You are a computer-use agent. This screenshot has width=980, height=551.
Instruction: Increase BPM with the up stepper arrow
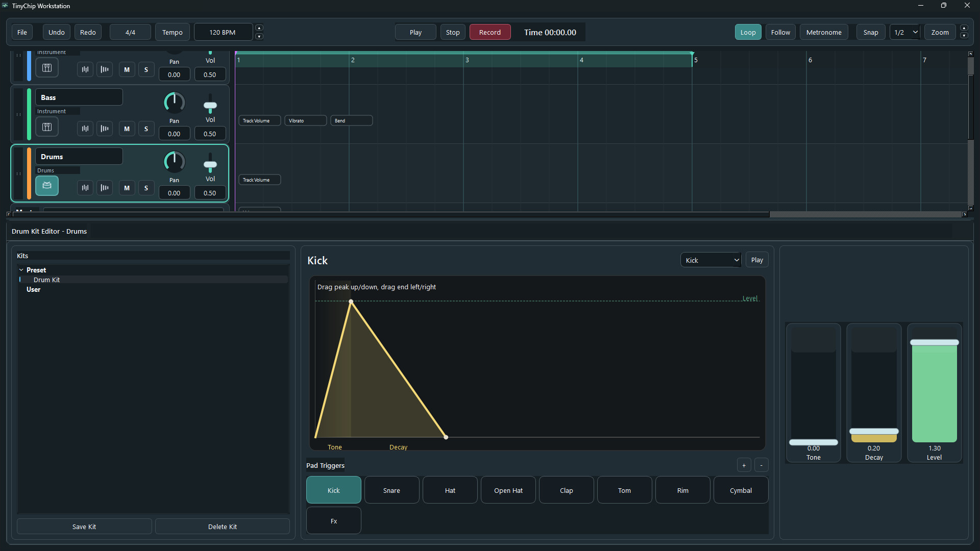[259, 28]
